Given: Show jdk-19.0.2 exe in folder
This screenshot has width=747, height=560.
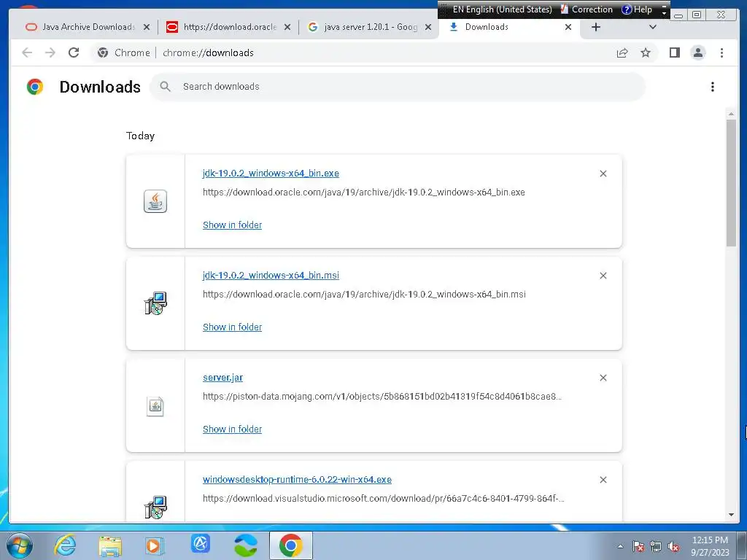Looking at the screenshot, I should [232, 225].
